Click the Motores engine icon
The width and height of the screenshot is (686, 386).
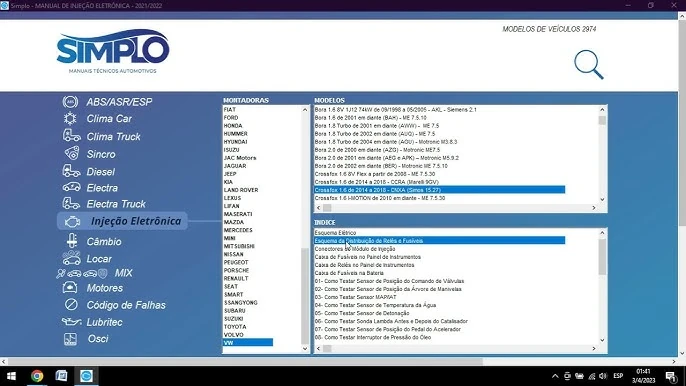click(70, 288)
